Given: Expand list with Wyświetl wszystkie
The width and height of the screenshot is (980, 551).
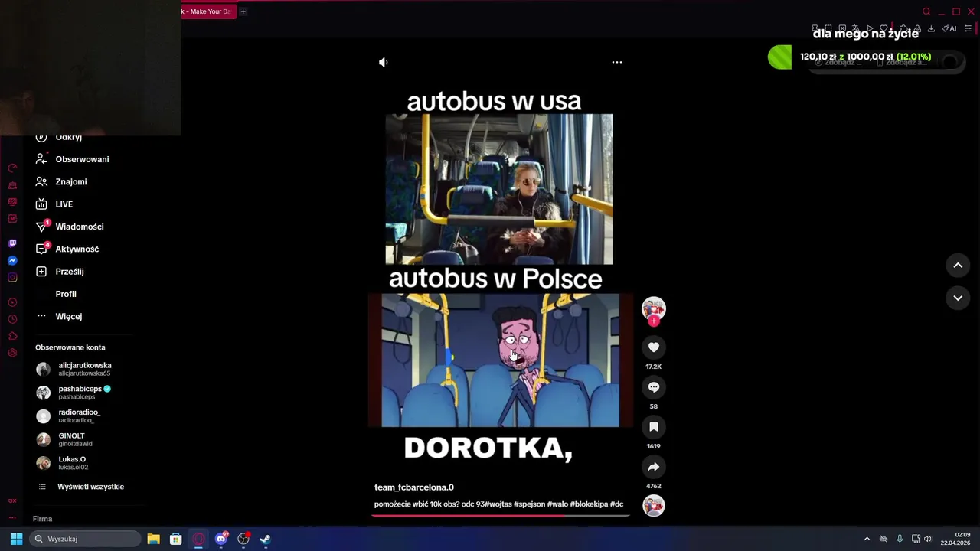Looking at the screenshot, I should pyautogui.click(x=81, y=487).
